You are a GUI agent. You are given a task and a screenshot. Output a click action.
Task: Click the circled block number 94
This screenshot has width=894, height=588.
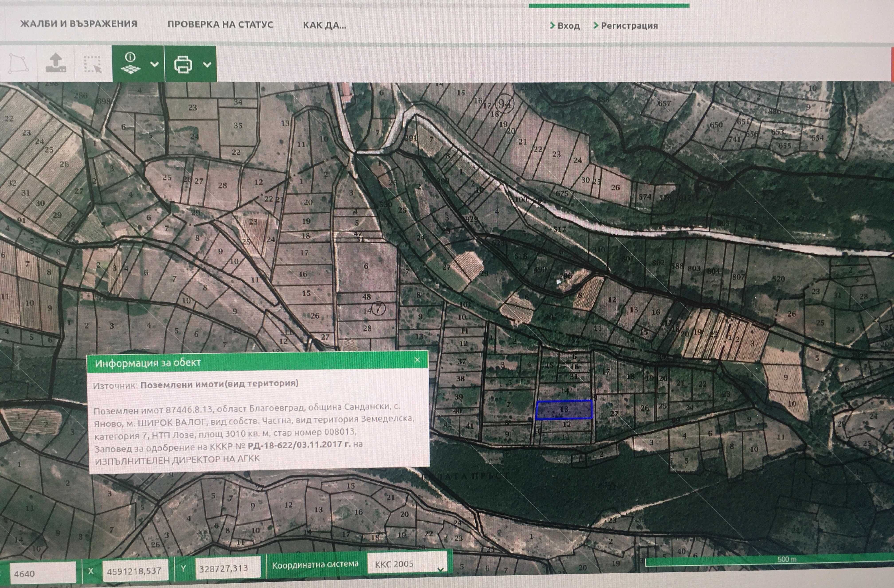504,103
